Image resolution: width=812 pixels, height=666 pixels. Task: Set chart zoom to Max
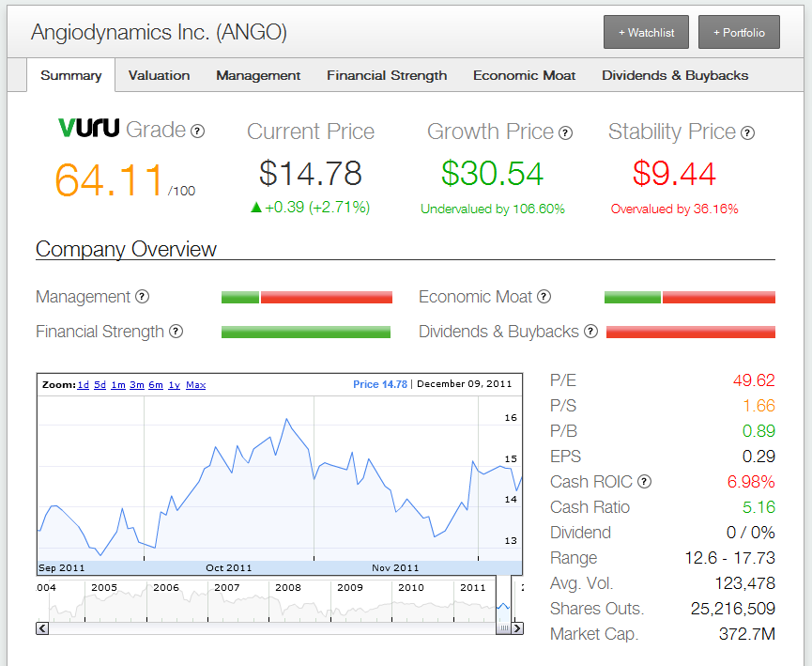196,384
